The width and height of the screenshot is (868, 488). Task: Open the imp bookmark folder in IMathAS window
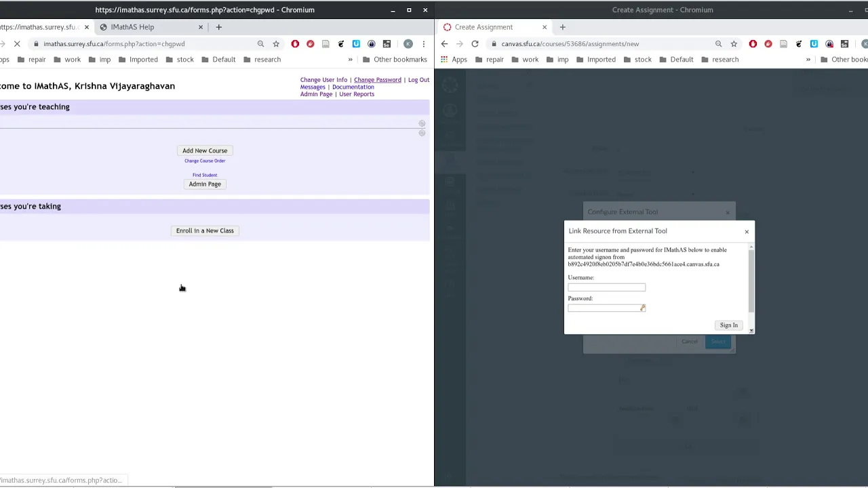[99, 60]
